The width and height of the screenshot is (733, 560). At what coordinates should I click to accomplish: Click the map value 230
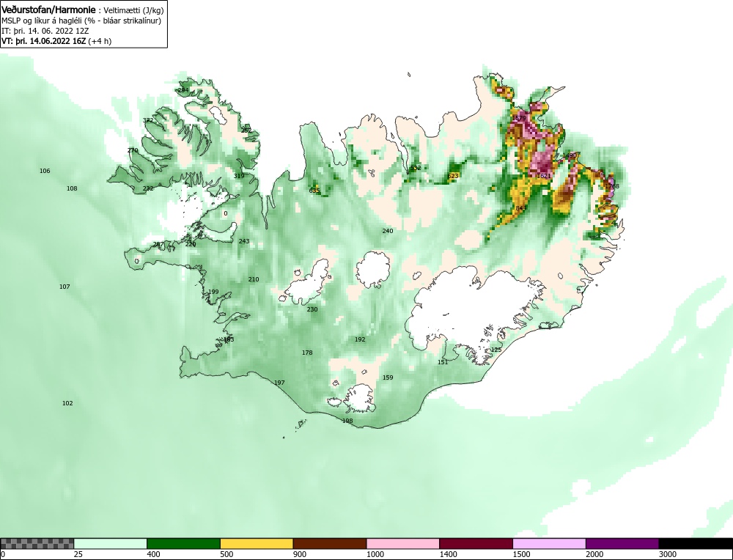pos(312,309)
